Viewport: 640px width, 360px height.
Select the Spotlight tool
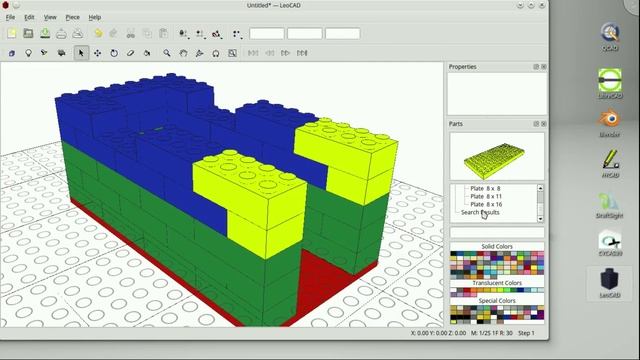point(44,53)
